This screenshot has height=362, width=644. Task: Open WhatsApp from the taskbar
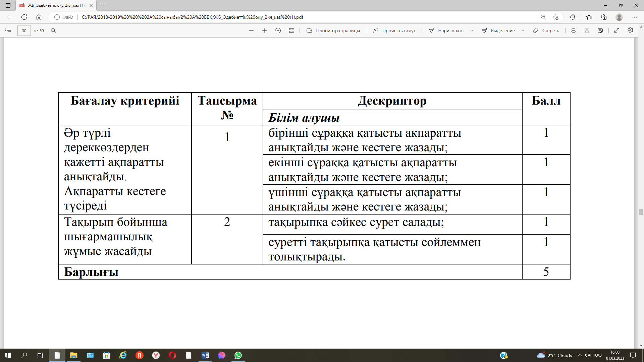coord(238,355)
